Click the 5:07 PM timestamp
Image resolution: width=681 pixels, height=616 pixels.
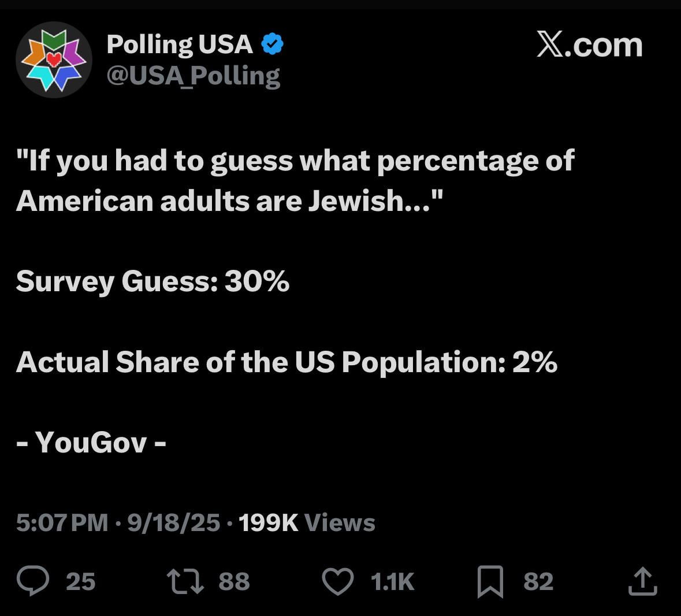point(62,522)
